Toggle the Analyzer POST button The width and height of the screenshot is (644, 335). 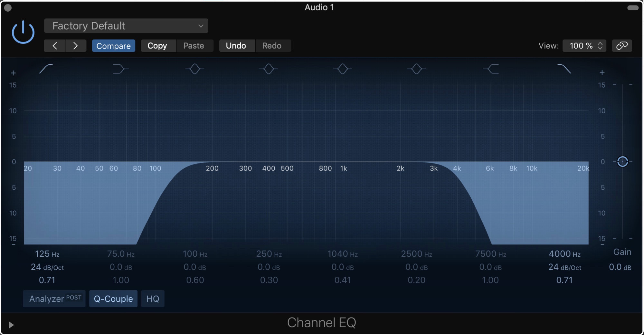(x=54, y=299)
